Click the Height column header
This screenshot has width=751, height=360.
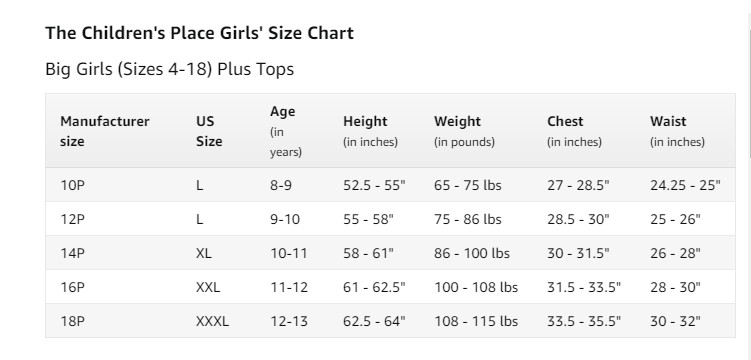(370, 131)
